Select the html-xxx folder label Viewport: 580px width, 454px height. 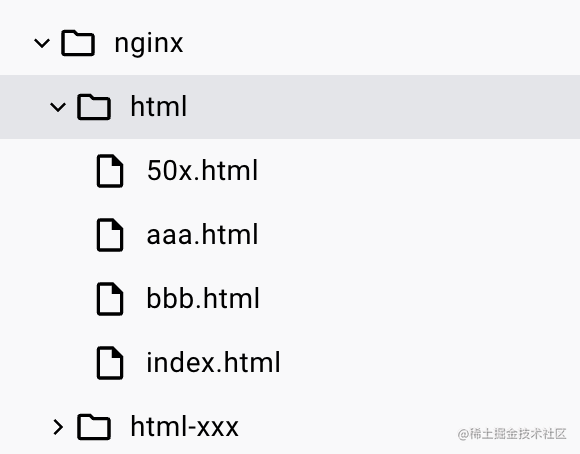tap(185, 426)
